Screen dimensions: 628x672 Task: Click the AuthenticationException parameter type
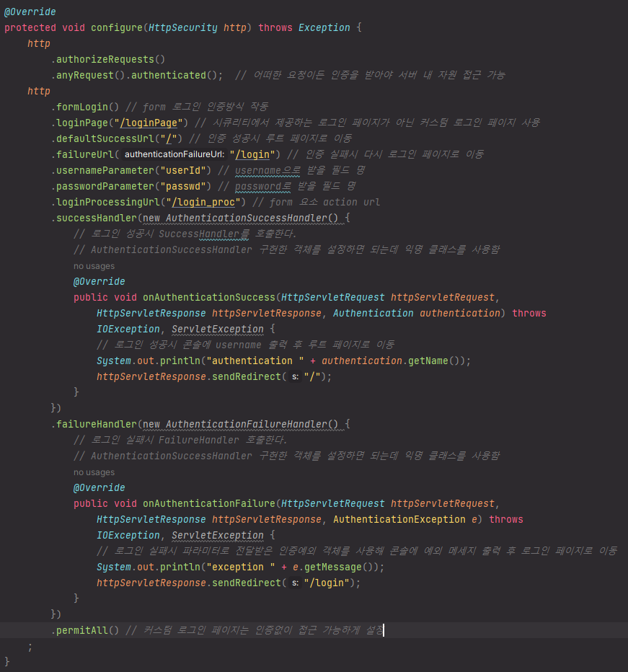399,519
